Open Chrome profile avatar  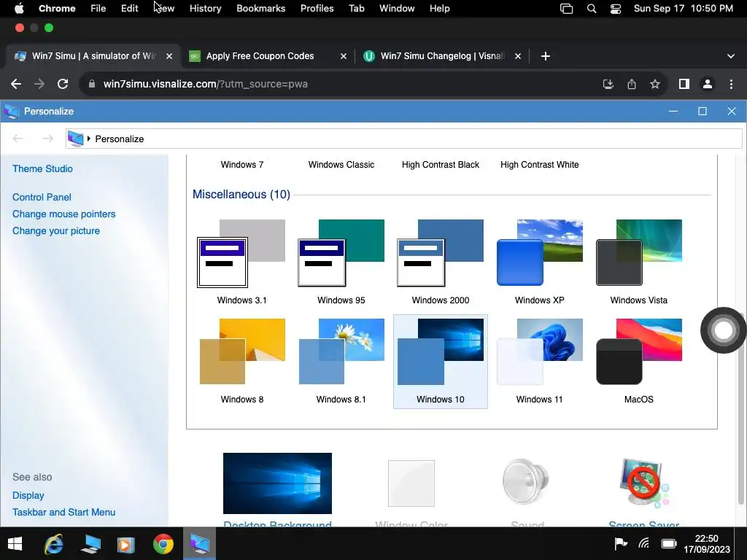click(x=708, y=85)
